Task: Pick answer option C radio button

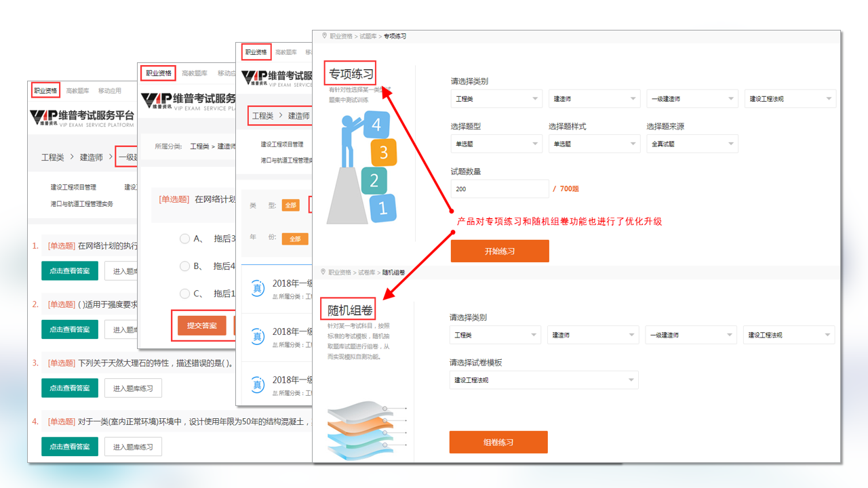Action: point(184,293)
